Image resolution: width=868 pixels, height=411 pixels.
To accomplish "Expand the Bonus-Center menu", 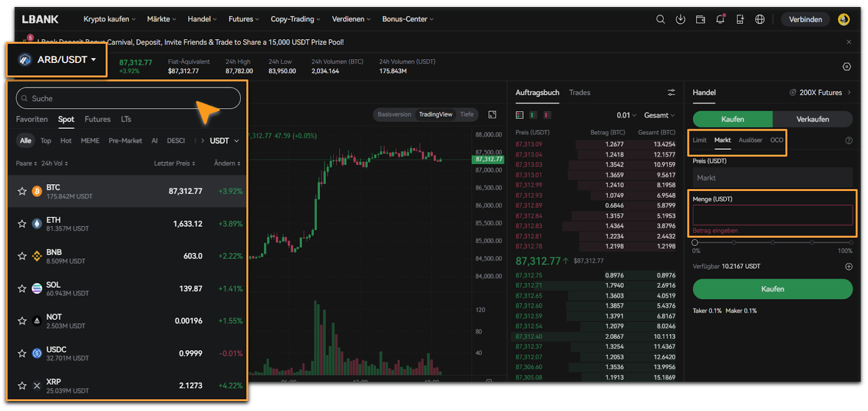I will 408,19.
